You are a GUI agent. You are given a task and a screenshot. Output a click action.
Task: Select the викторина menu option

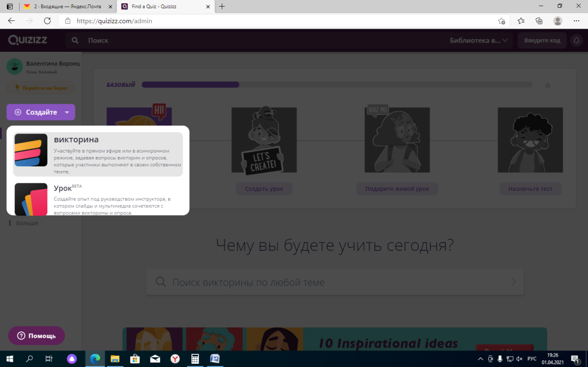coord(98,154)
